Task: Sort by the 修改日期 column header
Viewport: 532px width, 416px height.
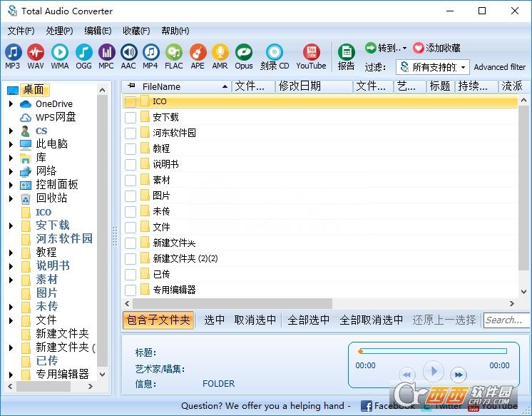Action: pos(314,86)
